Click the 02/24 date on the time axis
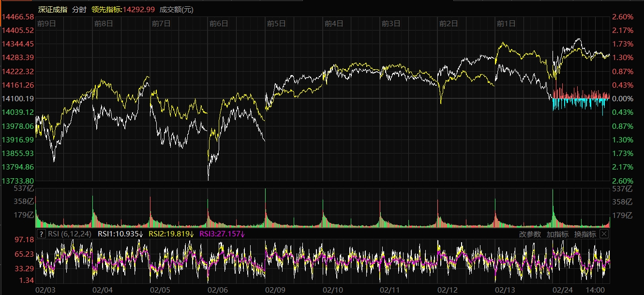The image size is (644, 295). point(563,290)
